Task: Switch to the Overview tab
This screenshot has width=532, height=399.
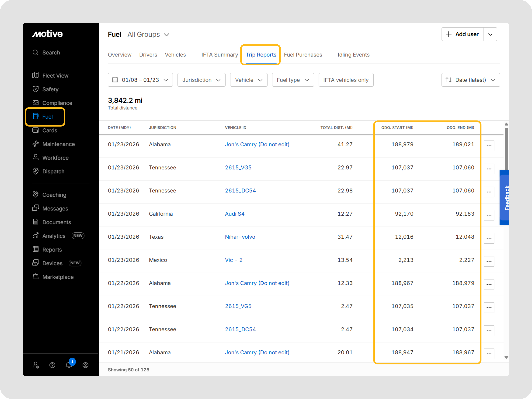Action: point(120,55)
